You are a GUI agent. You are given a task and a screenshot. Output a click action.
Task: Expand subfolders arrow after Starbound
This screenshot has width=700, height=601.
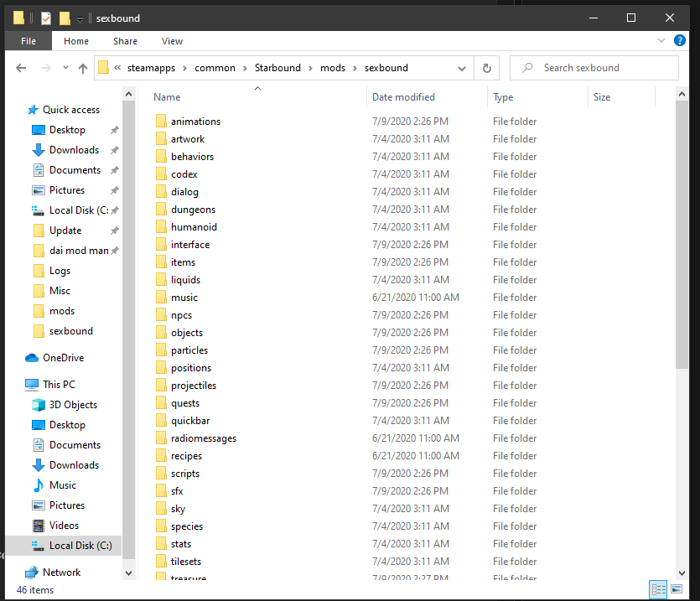tap(310, 69)
